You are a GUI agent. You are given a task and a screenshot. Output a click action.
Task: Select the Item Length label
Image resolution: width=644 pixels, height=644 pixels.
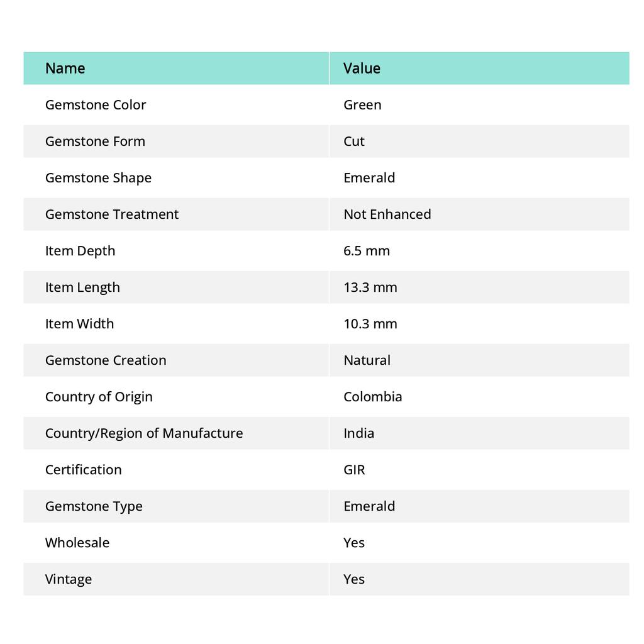82,287
